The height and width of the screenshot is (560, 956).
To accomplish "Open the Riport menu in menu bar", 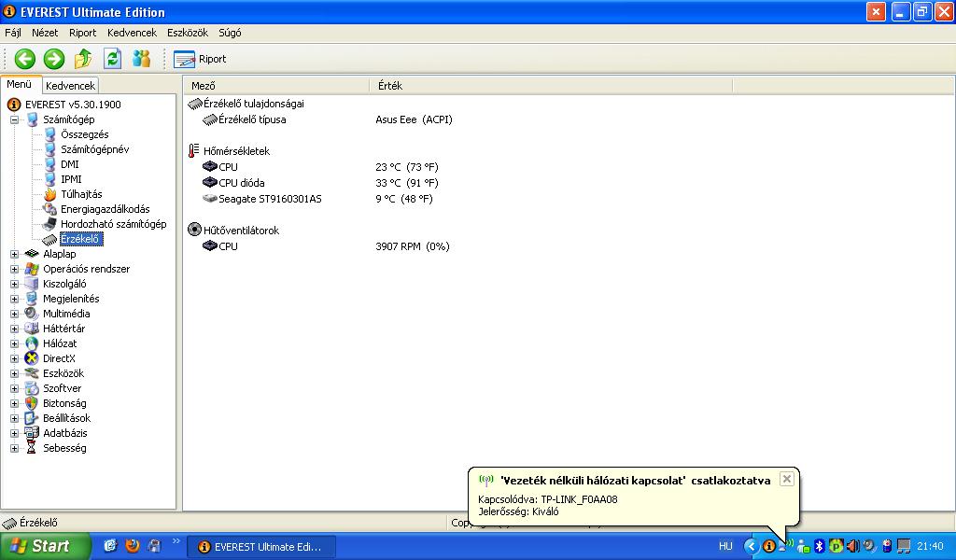I will 82,33.
